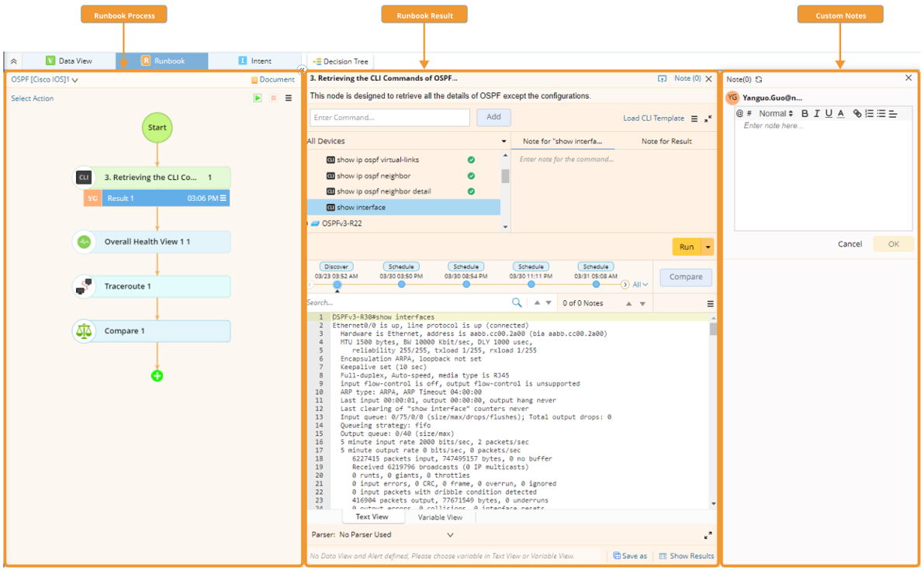Open the Variable View tab
The height and width of the screenshot is (570, 924).
click(440, 517)
